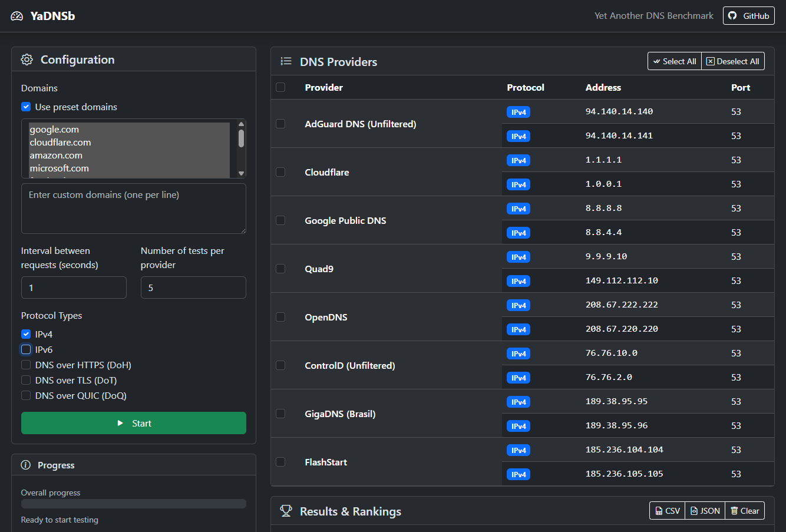Screen dimensions: 786x532
Task: Click the IPv4 badge for 189.38.95.95
Action: point(519,402)
